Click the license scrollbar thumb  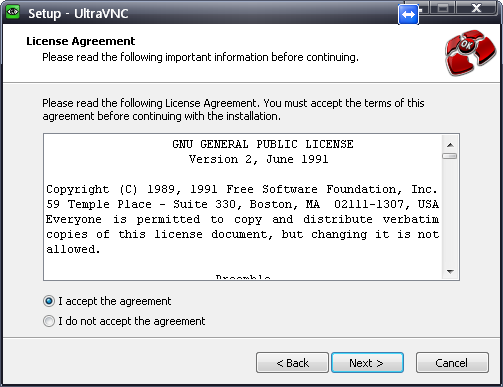[450, 156]
